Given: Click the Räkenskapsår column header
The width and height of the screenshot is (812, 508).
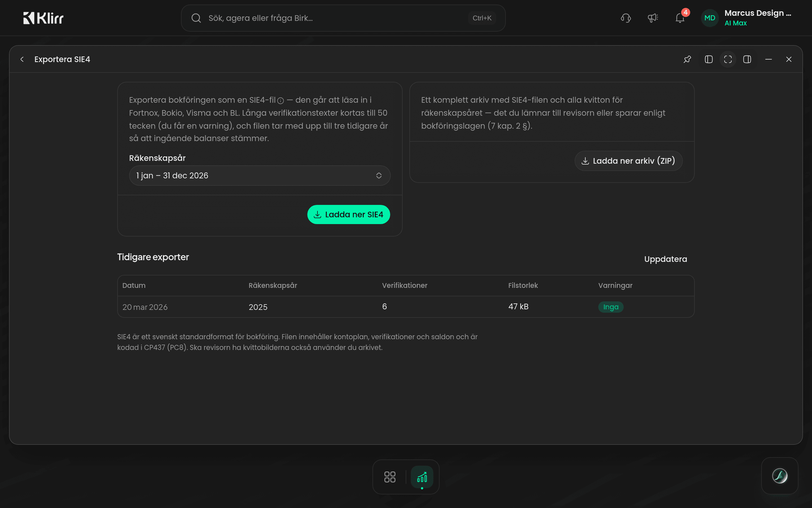Looking at the screenshot, I should (273, 286).
